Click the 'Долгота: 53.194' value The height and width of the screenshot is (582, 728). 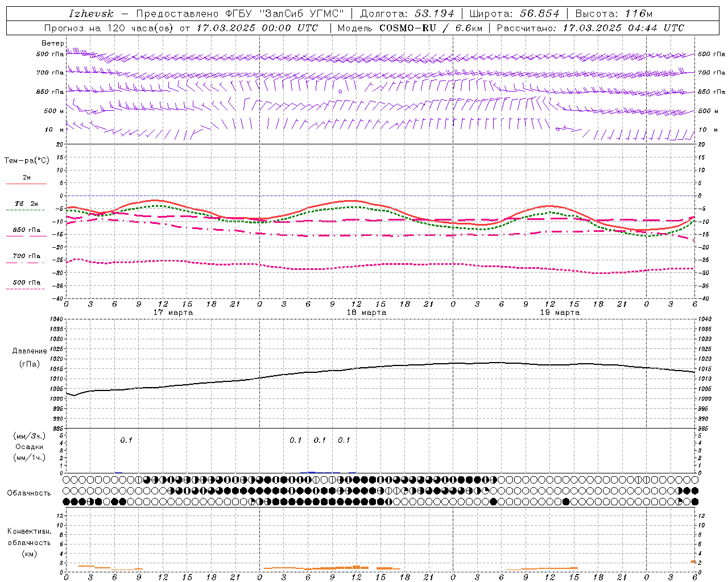click(x=407, y=14)
